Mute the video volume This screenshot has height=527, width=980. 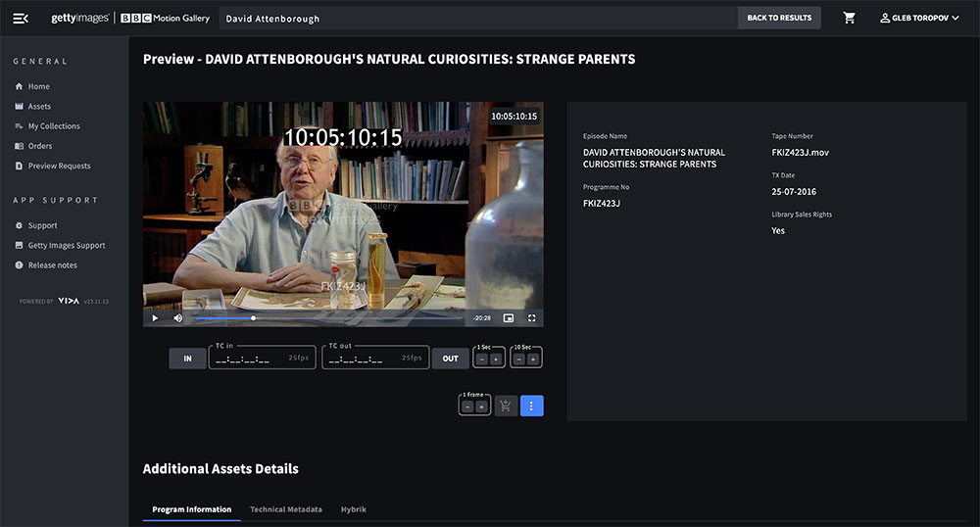[x=178, y=317]
